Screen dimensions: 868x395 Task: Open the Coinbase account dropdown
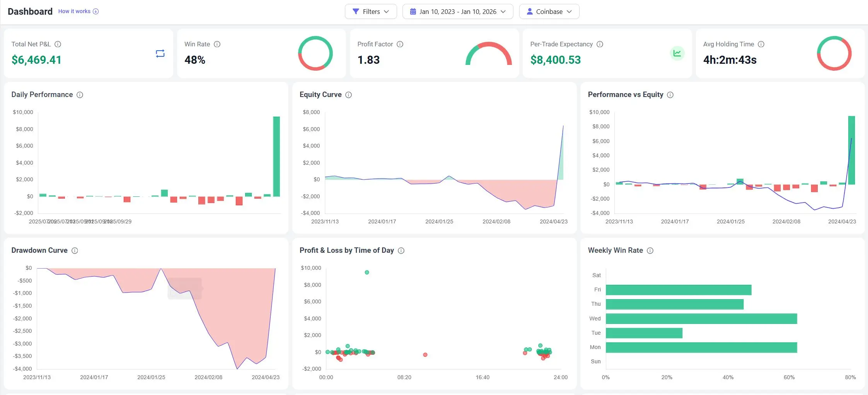[549, 11]
